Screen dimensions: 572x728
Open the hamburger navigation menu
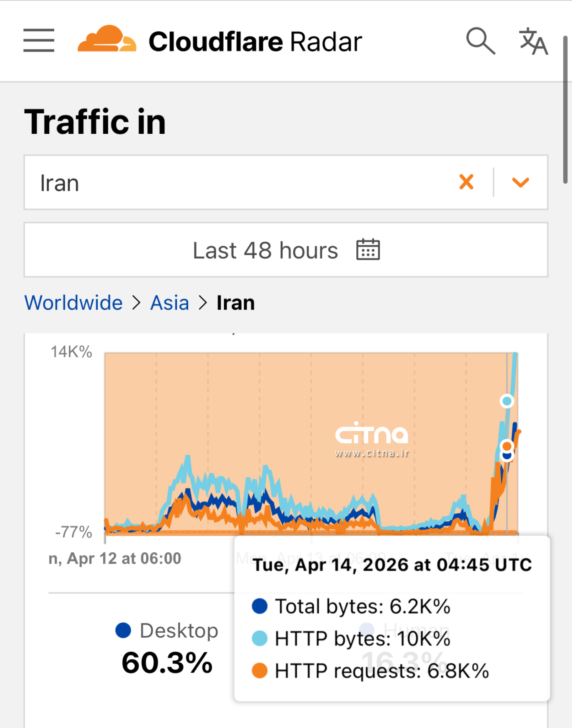[x=39, y=41]
